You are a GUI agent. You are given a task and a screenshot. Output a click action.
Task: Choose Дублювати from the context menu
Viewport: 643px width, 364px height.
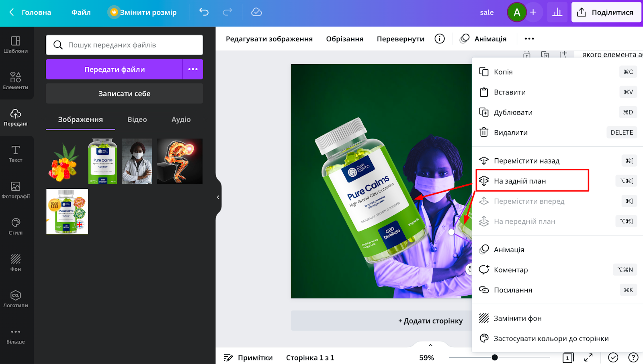[x=557, y=112]
